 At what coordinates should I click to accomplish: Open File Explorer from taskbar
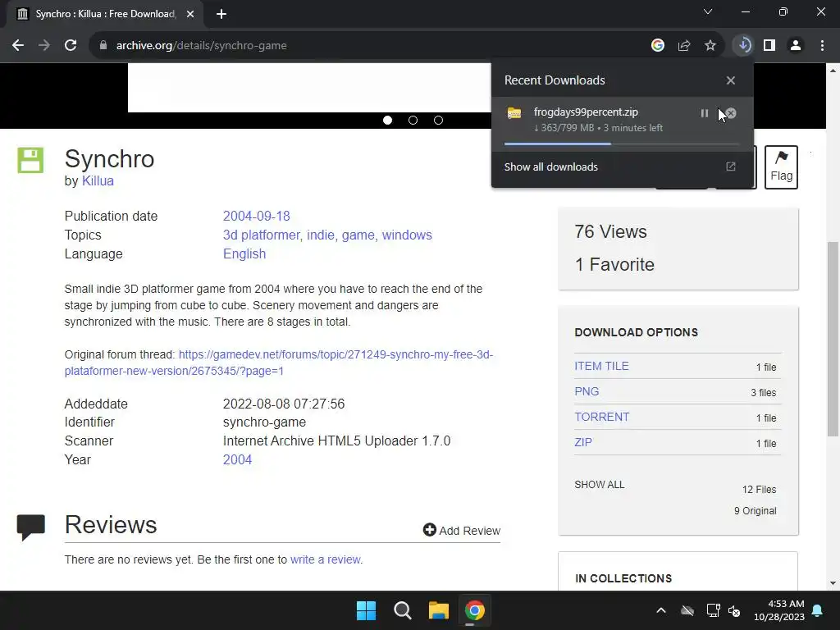pos(438,610)
